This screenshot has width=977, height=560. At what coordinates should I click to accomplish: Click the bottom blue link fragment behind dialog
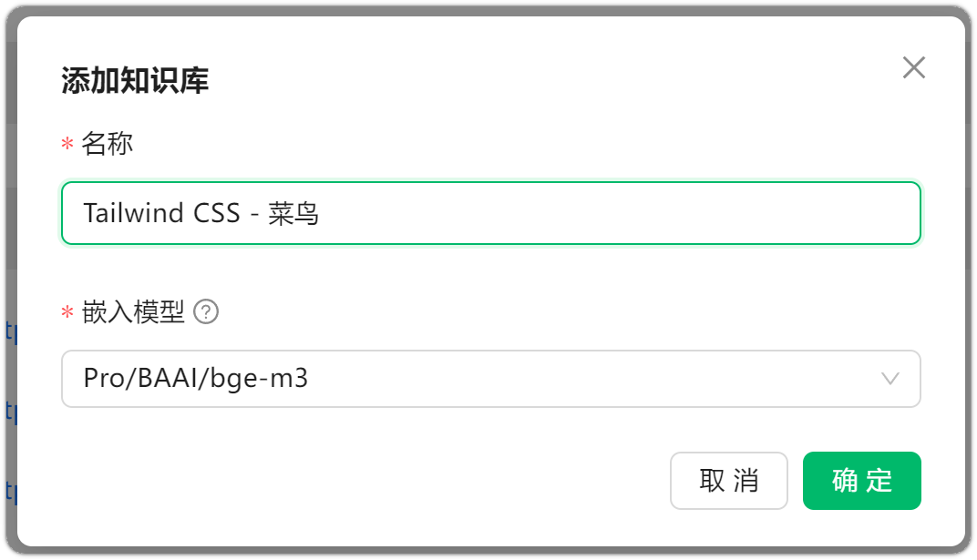tap(11, 493)
